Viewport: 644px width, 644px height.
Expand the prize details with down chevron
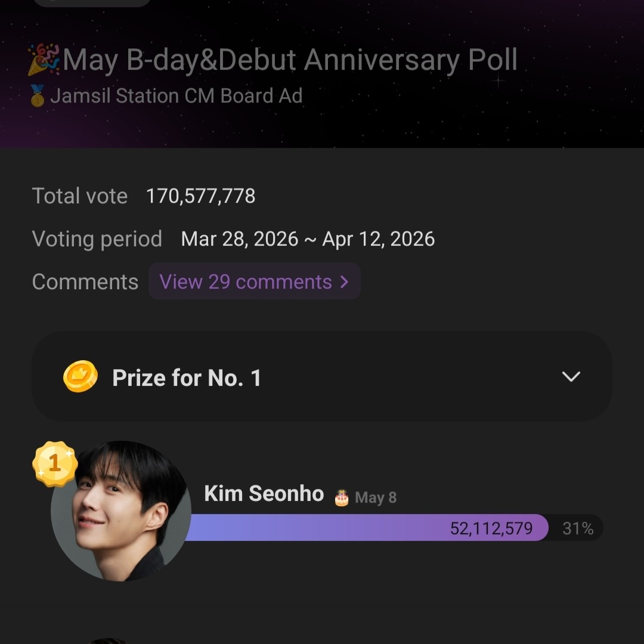[571, 377]
